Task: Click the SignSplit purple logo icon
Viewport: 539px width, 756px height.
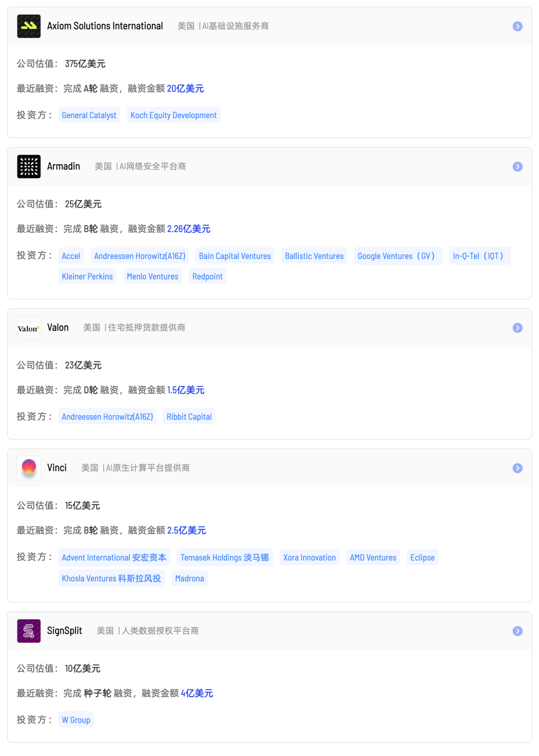Action: point(29,631)
